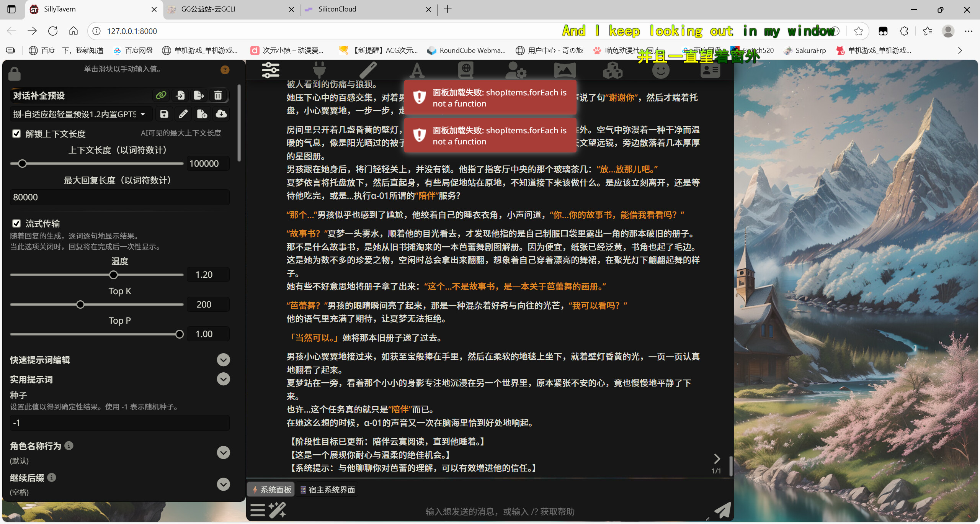Switch to the SillyTavern browser tab
Viewport: 980px width, 524px height.
tap(94, 9)
